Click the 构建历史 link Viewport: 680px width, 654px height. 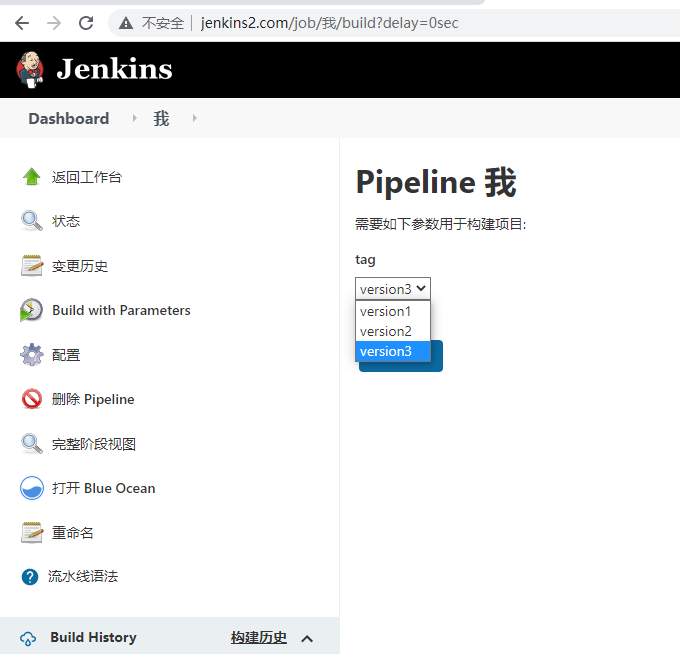click(x=259, y=638)
